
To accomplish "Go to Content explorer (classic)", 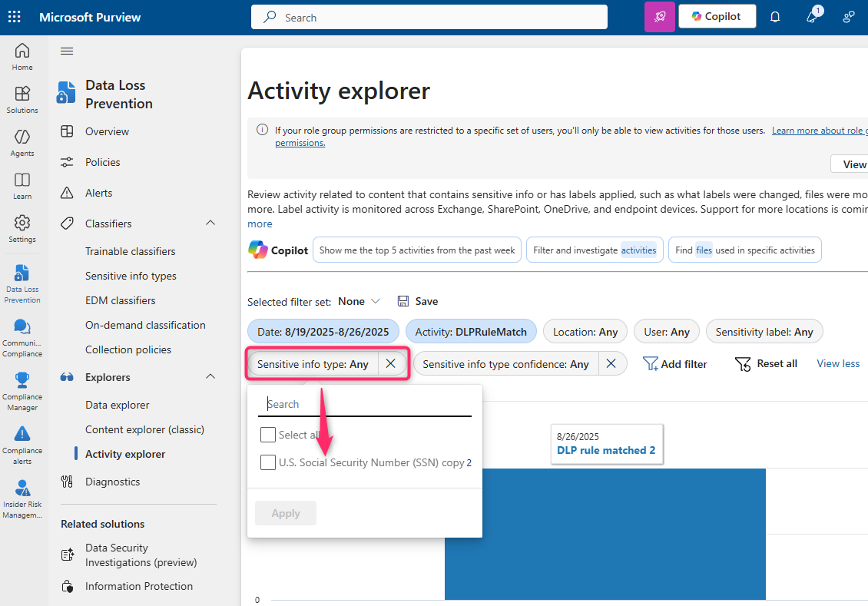I will pyautogui.click(x=144, y=429).
